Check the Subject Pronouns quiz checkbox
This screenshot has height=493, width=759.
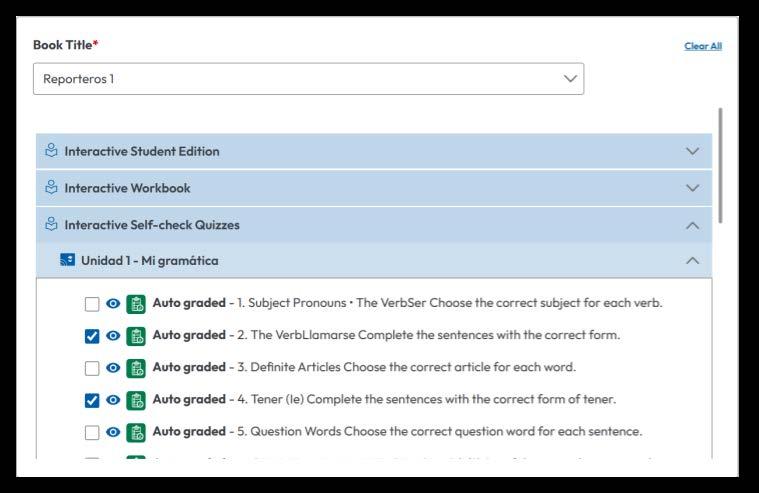tap(92, 304)
